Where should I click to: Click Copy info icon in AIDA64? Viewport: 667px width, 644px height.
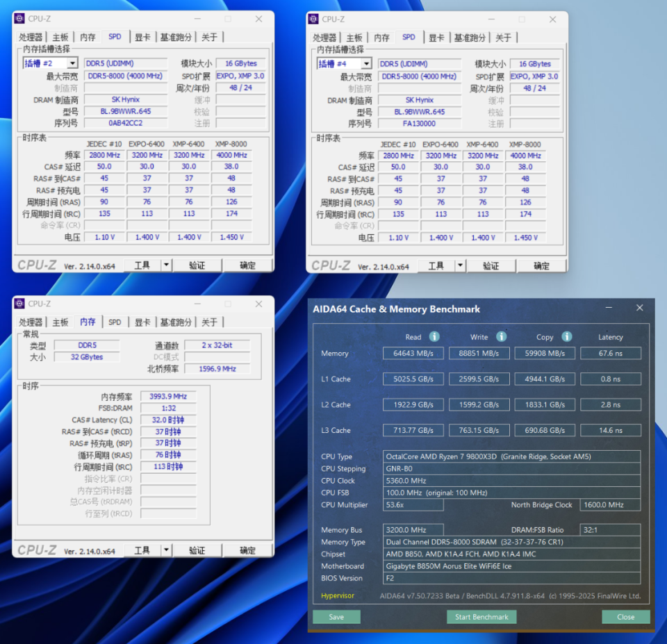click(567, 336)
